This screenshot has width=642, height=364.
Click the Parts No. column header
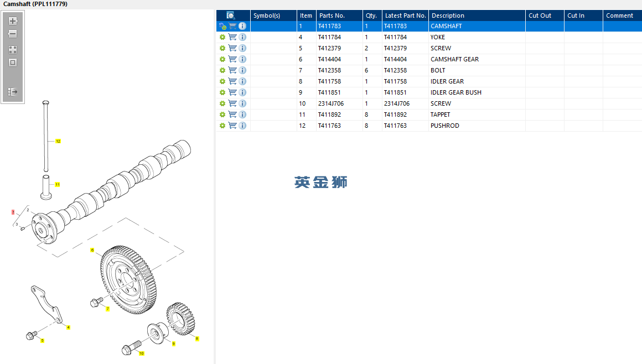[339, 15]
